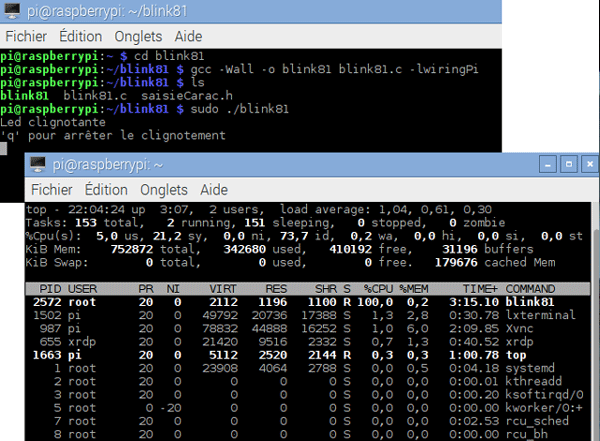Click the terminal icon in the blink81 window title bar
The height and width of the screenshot is (441, 600).
tap(15, 10)
